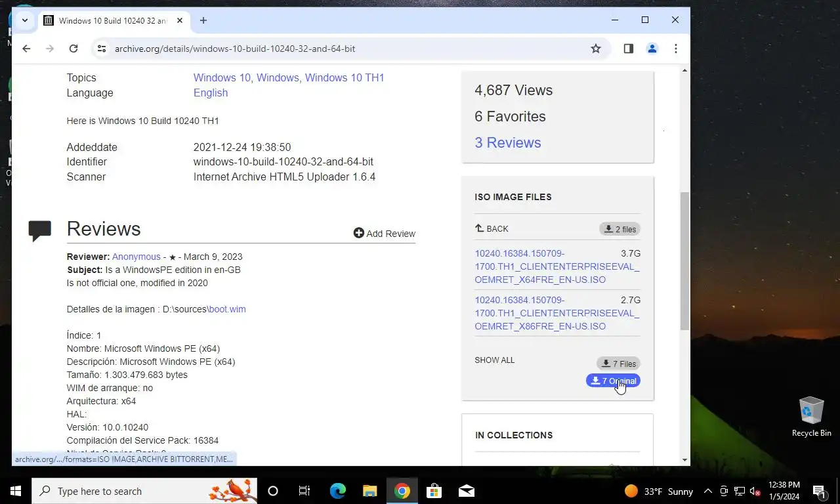Click the taskbar search box

pyautogui.click(x=144, y=491)
